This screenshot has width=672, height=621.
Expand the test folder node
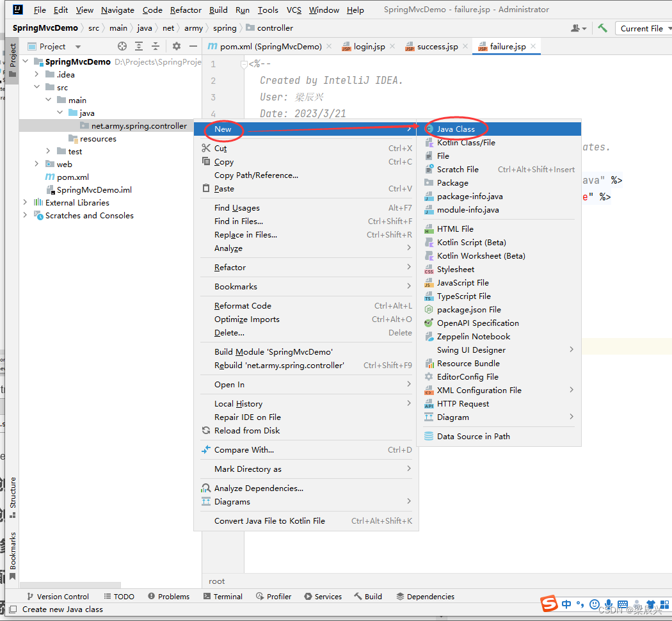[x=49, y=151]
